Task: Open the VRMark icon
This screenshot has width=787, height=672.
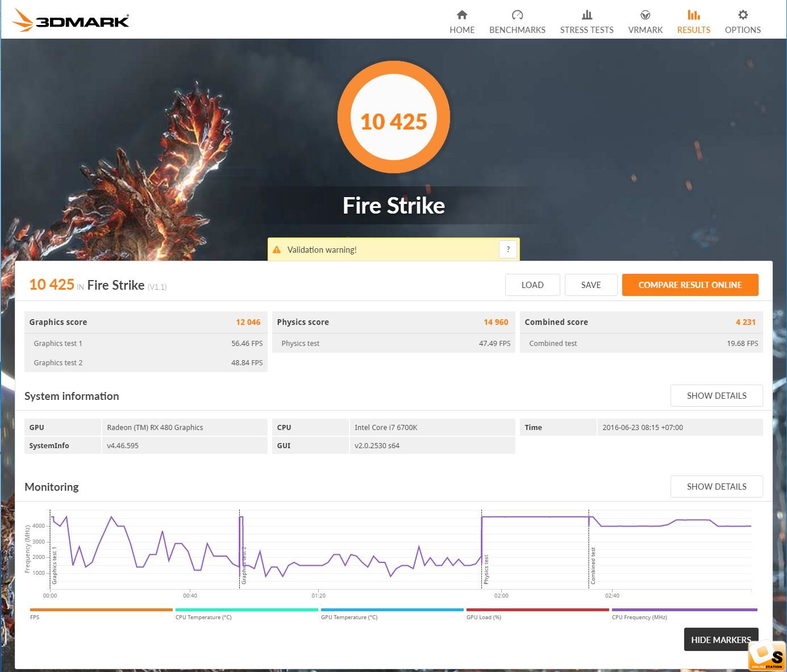Action: (x=646, y=15)
